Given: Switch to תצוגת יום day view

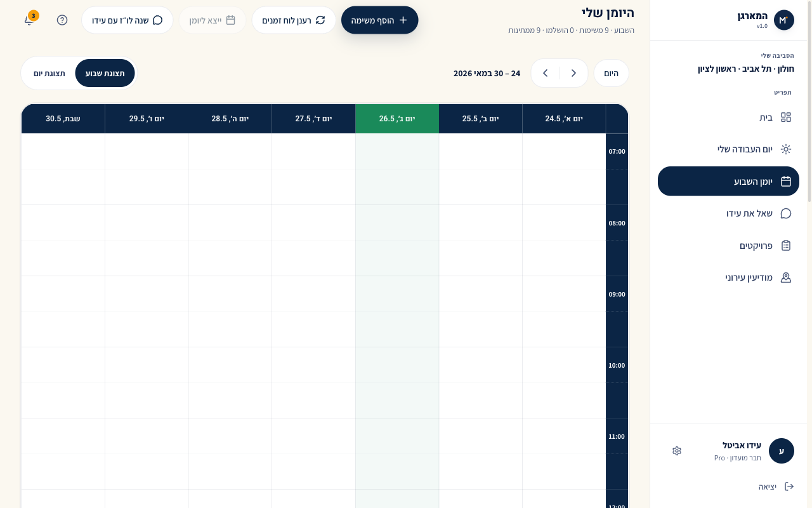Looking at the screenshot, I should click(x=49, y=73).
